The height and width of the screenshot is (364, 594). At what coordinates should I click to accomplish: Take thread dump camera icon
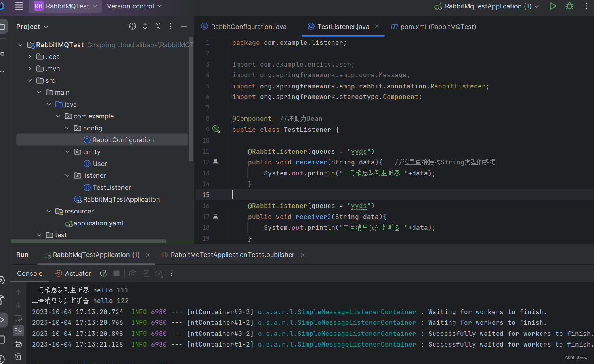133,273
